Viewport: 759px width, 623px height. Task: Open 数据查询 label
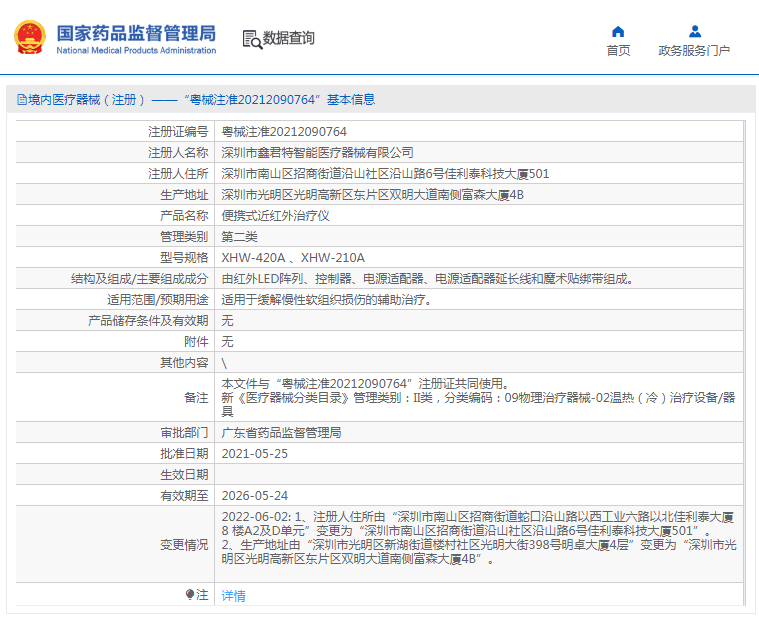click(288, 38)
